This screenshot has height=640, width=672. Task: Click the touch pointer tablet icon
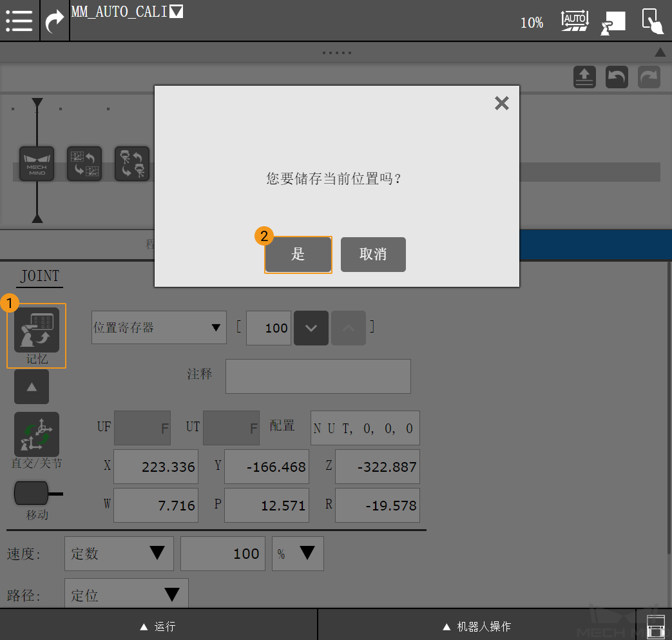(652, 21)
